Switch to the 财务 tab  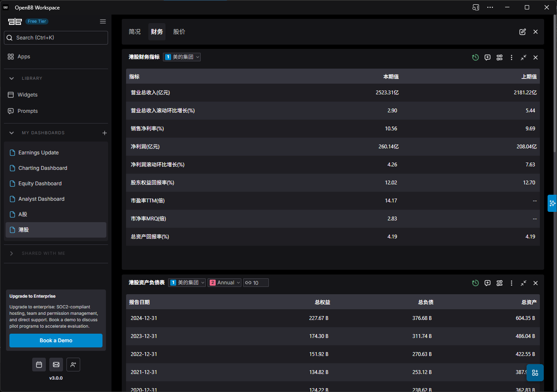pos(157,32)
